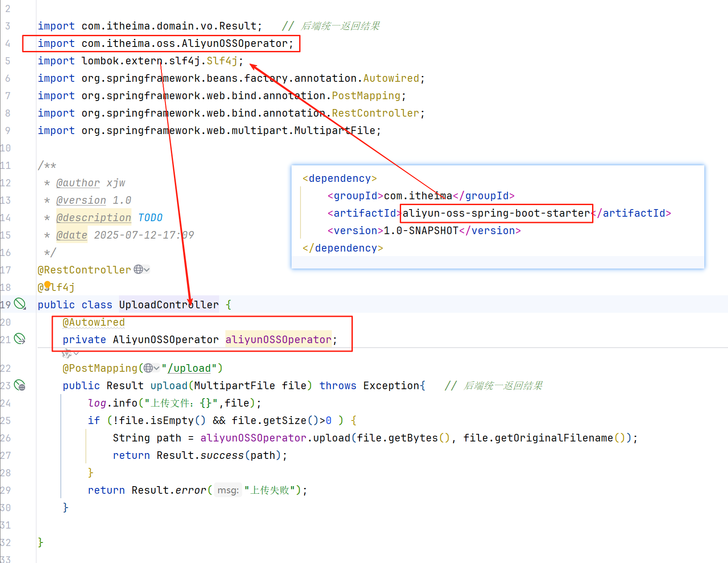Click "success" in the Result.success return
This screenshot has height=563, width=728.
[x=222, y=455]
